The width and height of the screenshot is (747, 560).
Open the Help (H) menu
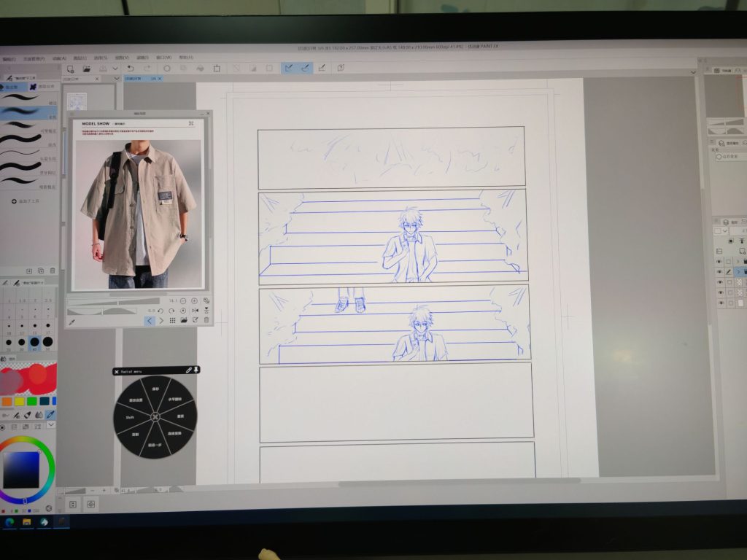point(186,57)
